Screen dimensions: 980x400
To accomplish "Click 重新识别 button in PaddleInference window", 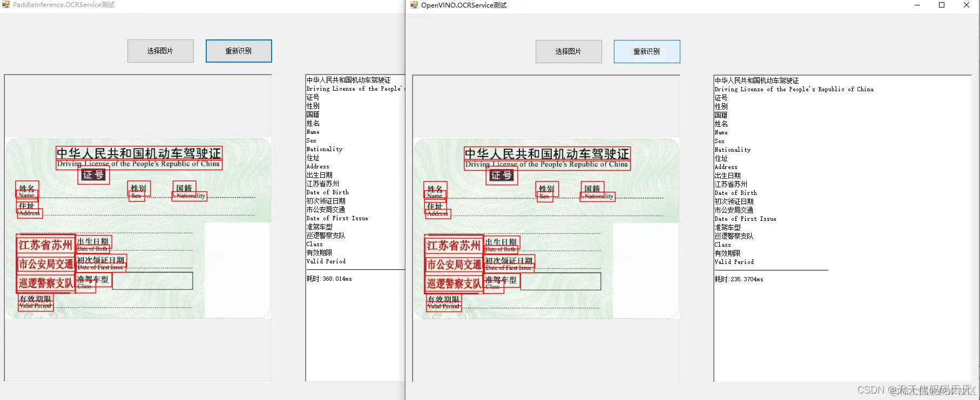I will point(239,51).
